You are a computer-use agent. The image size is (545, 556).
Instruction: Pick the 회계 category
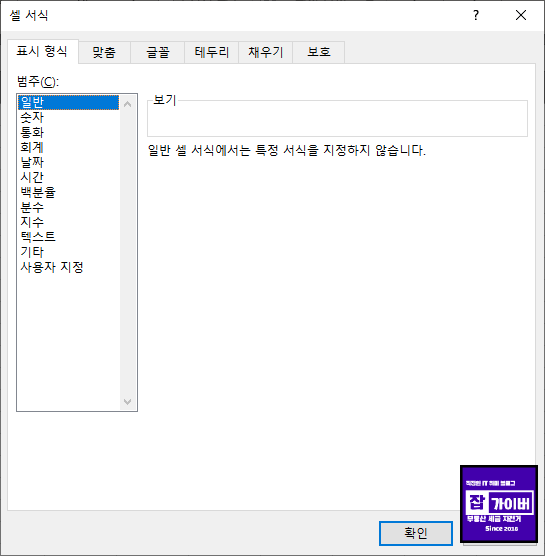pos(68,147)
